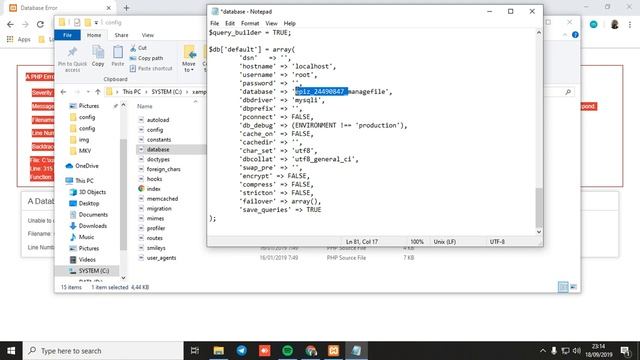Click the volume icon in system tray

pyautogui.click(x=576, y=351)
